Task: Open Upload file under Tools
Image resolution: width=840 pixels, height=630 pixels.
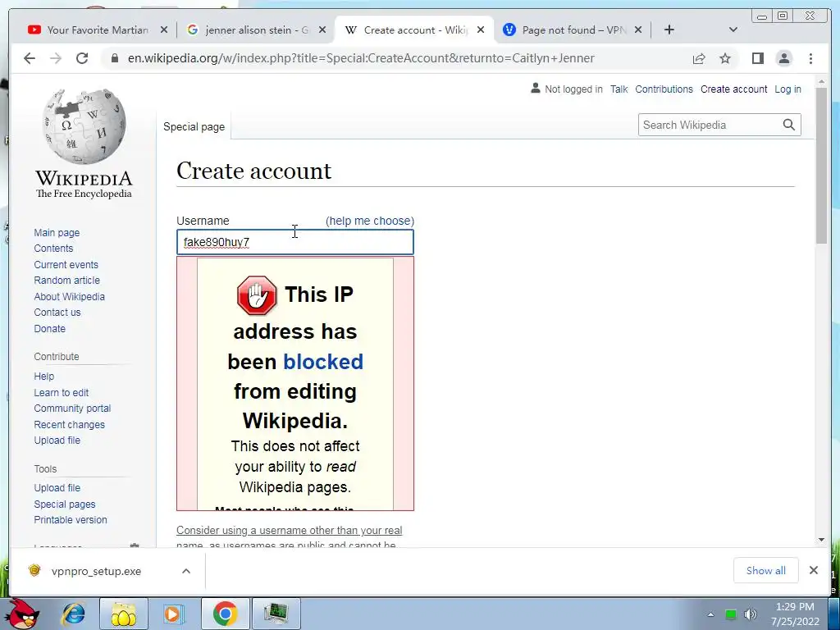Action: tap(57, 488)
